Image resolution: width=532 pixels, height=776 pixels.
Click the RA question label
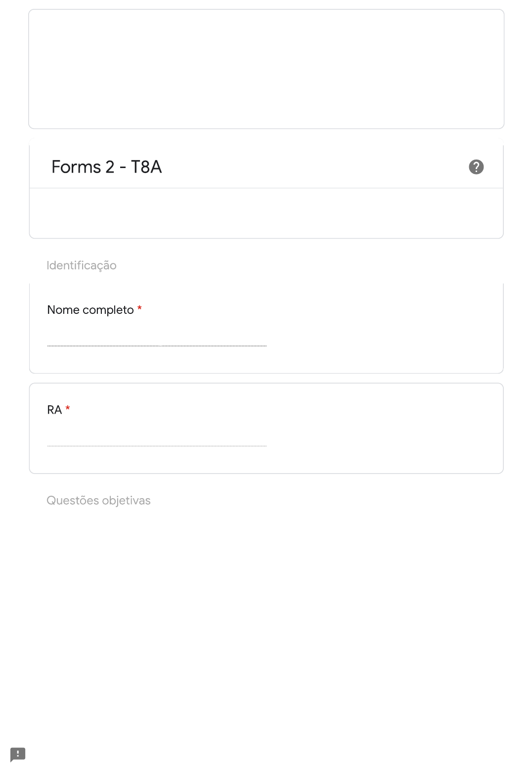[x=54, y=410]
